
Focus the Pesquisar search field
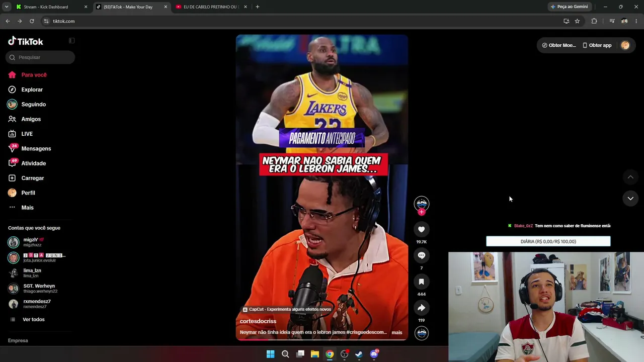coord(40,57)
